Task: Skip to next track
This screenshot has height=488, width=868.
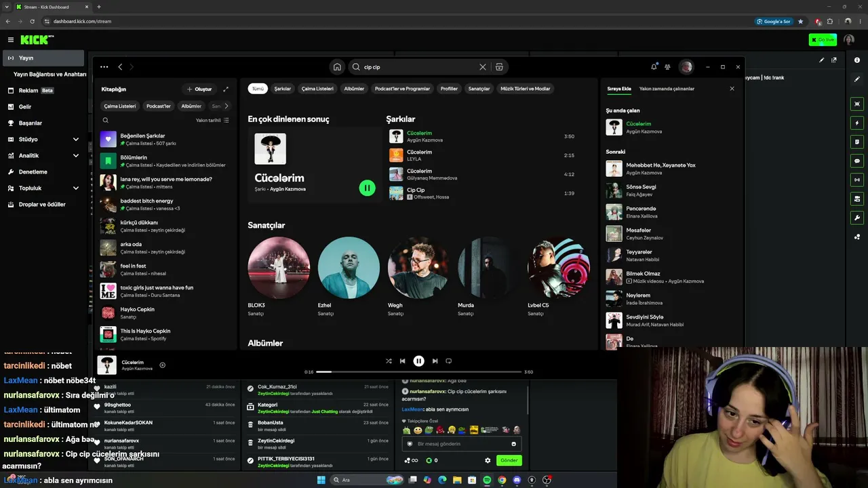Action: pos(435,361)
